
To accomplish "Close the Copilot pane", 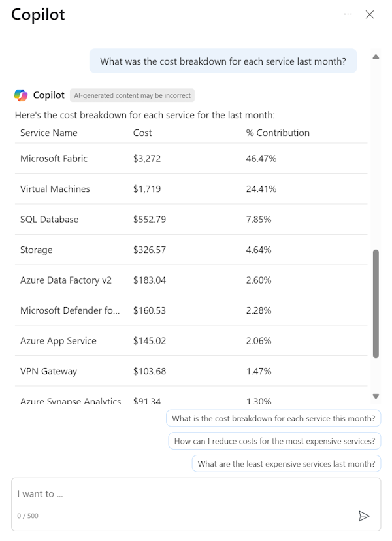I will (x=370, y=14).
